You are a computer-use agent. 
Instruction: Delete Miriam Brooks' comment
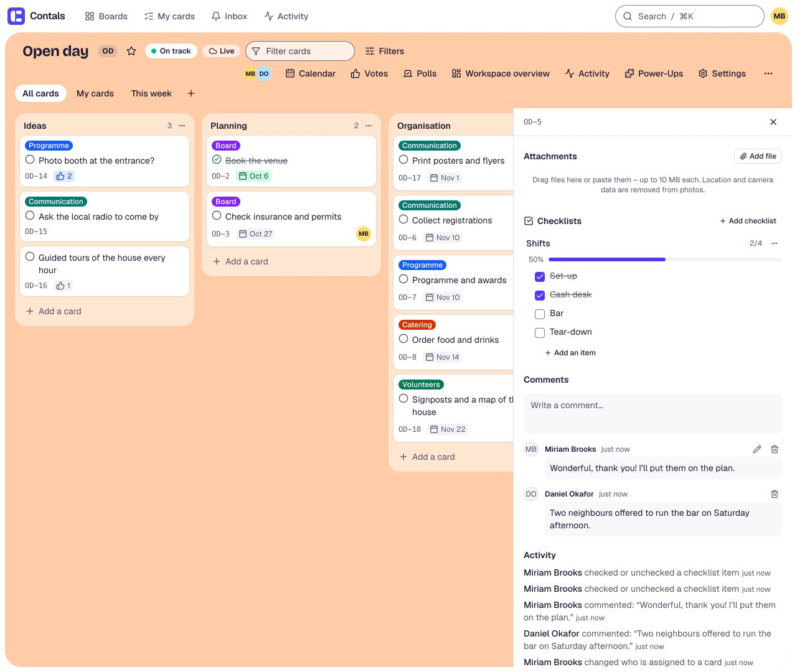(775, 449)
